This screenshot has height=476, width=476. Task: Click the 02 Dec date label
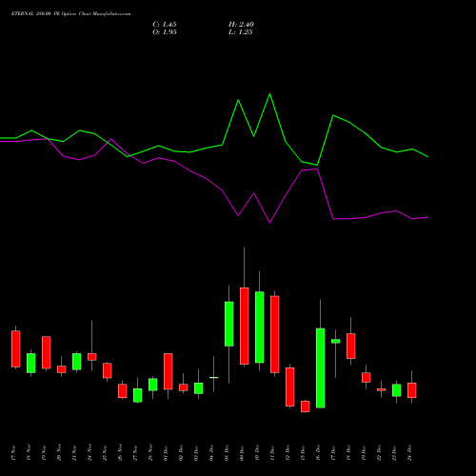coord(181,452)
